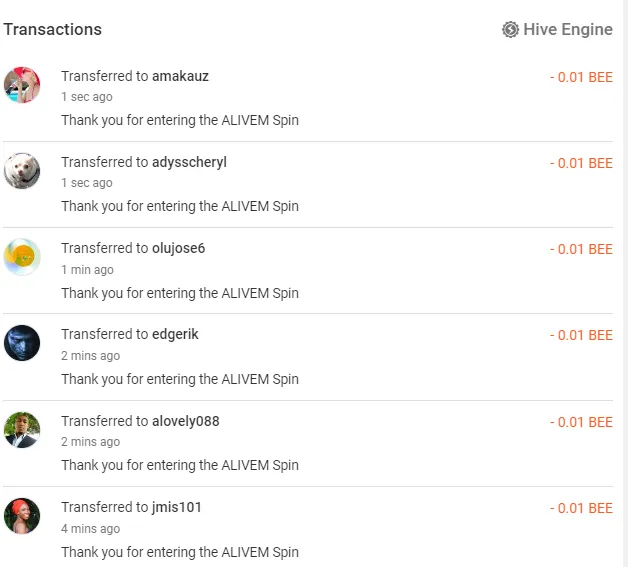The height and width of the screenshot is (567, 628).
Task: Open olujose6's yellow circle avatar
Action: click(22, 257)
